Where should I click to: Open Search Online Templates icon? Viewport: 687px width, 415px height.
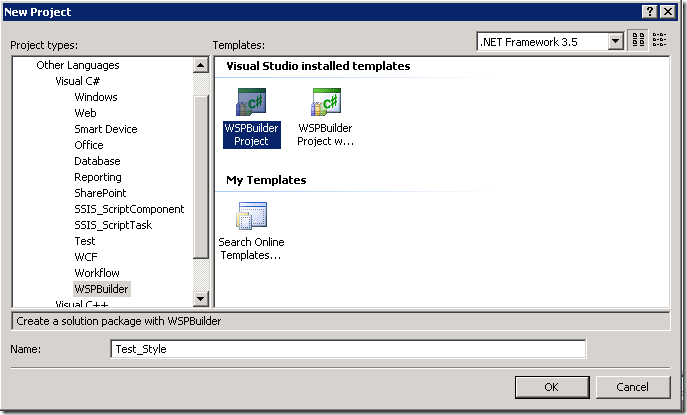click(251, 216)
